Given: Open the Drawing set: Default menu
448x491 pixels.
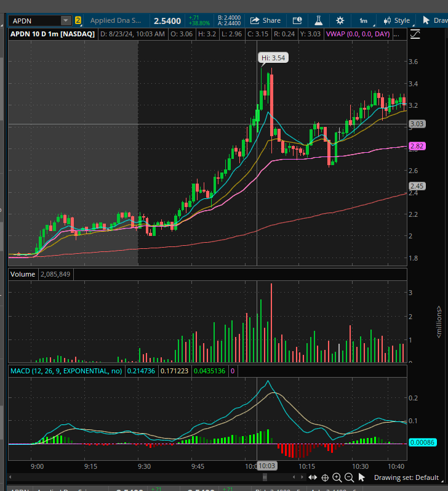Looking at the screenshot, I should pyautogui.click(x=408, y=477).
